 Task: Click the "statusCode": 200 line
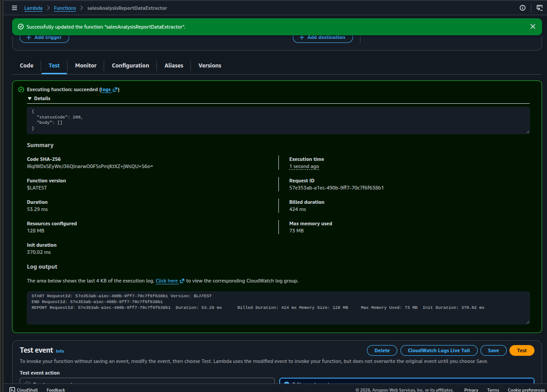[x=60, y=117]
